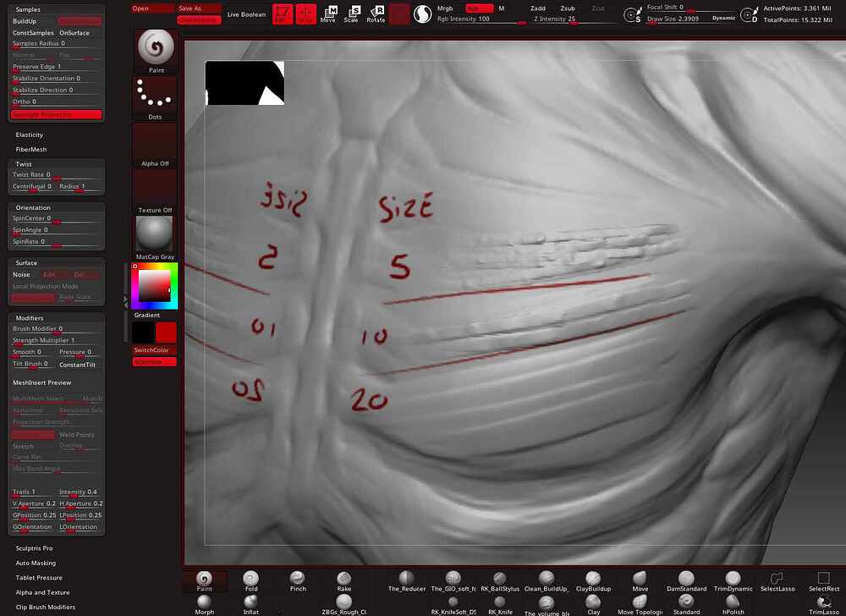The width and height of the screenshot is (846, 616).
Task: Select the Rotate transform tool icon
Action: [376, 14]
